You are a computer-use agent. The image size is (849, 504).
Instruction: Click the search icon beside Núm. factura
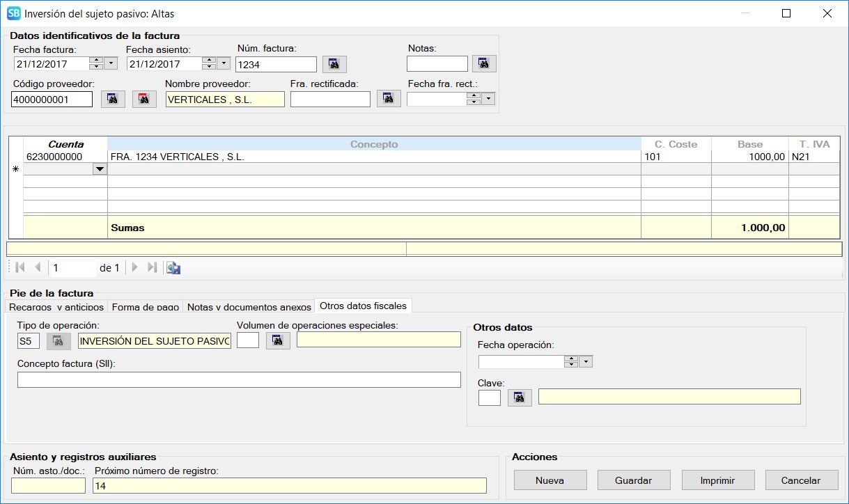click(x=334, y=64)
